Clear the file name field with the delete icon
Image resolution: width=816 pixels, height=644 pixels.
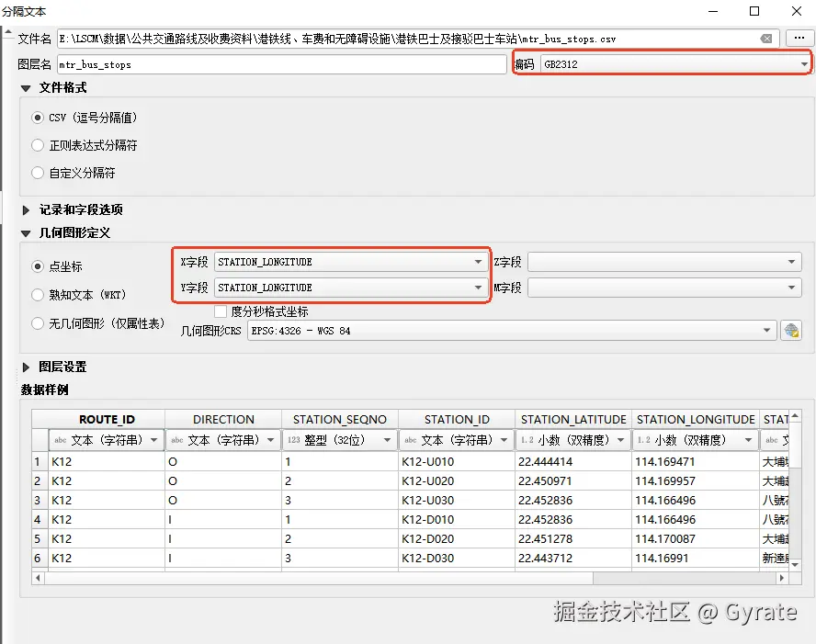pyautogui.click(x=766, y=39)
